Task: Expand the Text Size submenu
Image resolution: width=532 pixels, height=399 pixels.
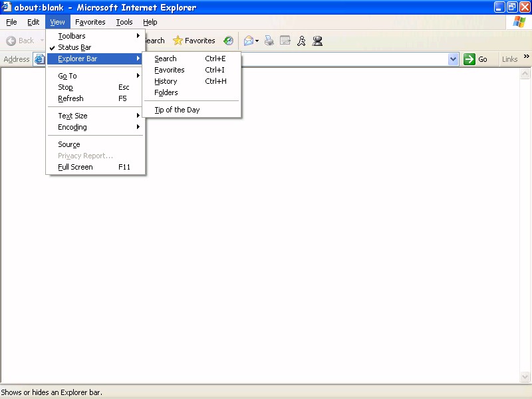Action: [x=96, y=116]
